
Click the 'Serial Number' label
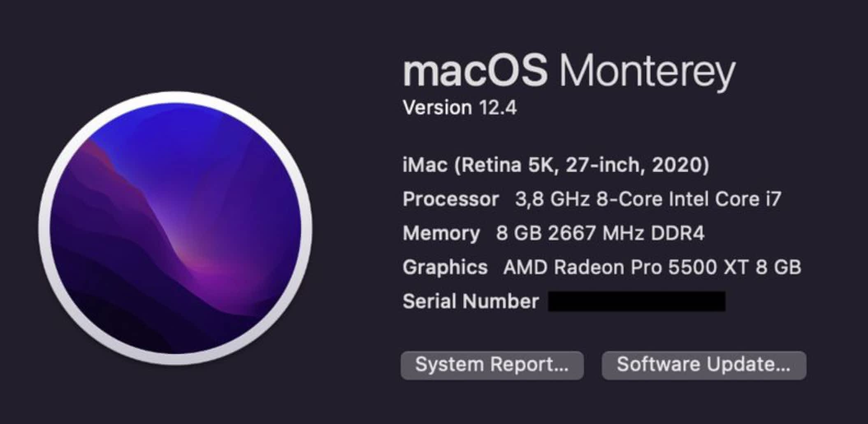471,301
